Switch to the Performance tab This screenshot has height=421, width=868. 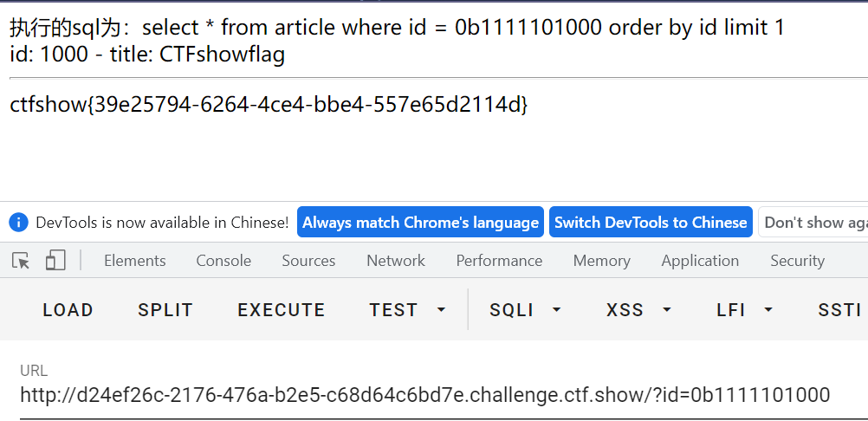point(499,261)
